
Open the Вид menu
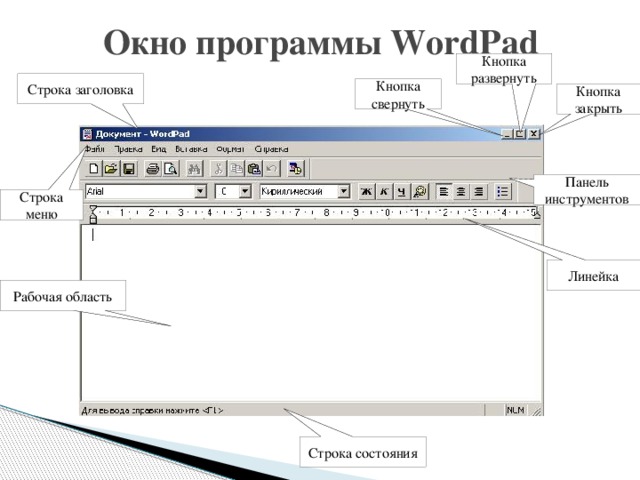pyautogui.click(x=159, y=149)
